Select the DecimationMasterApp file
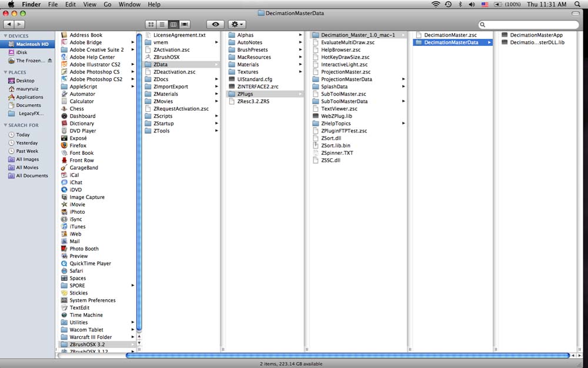The image size is (588, 368). [x=536, y=35]
